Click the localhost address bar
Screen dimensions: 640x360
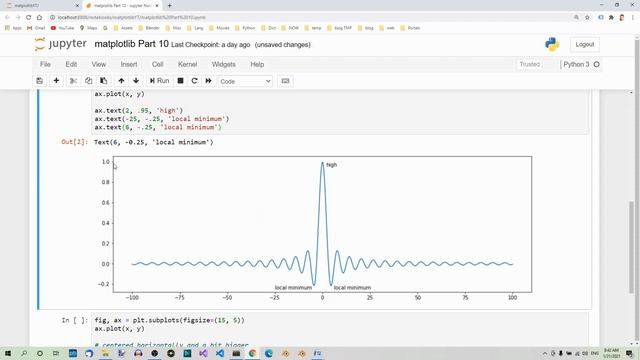click(310, 18)
